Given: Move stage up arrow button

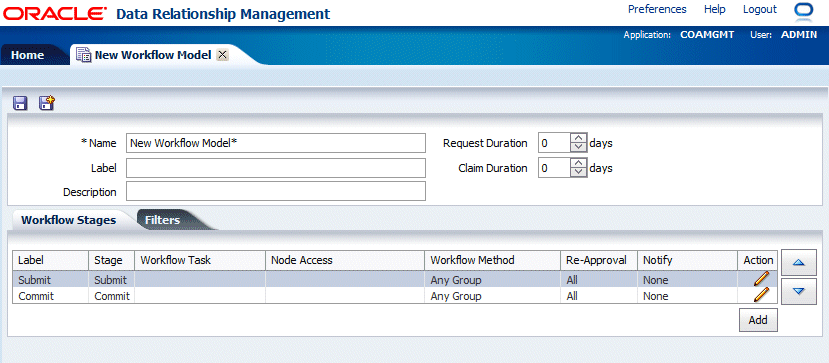Looking at the screenshot, I should click(x=798, y=263).
